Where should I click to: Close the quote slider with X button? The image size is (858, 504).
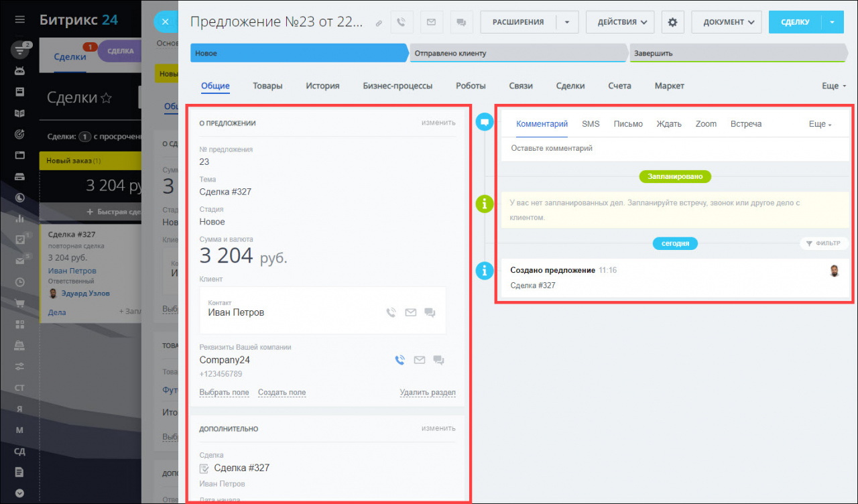click(x=165, y=22)
